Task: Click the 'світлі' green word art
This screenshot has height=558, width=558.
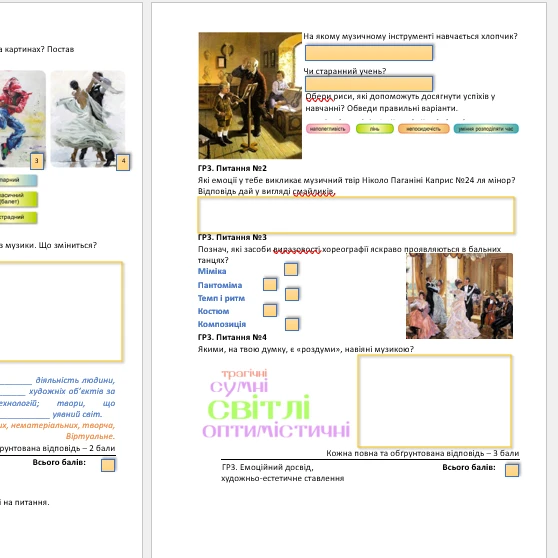Action: (x=259, y=409)
